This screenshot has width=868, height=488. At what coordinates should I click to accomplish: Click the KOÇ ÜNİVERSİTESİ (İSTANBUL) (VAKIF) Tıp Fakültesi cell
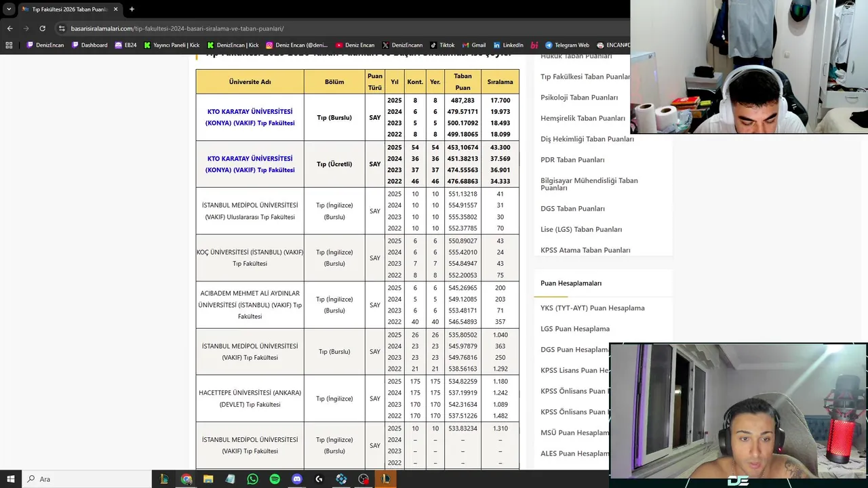[250, 258]
